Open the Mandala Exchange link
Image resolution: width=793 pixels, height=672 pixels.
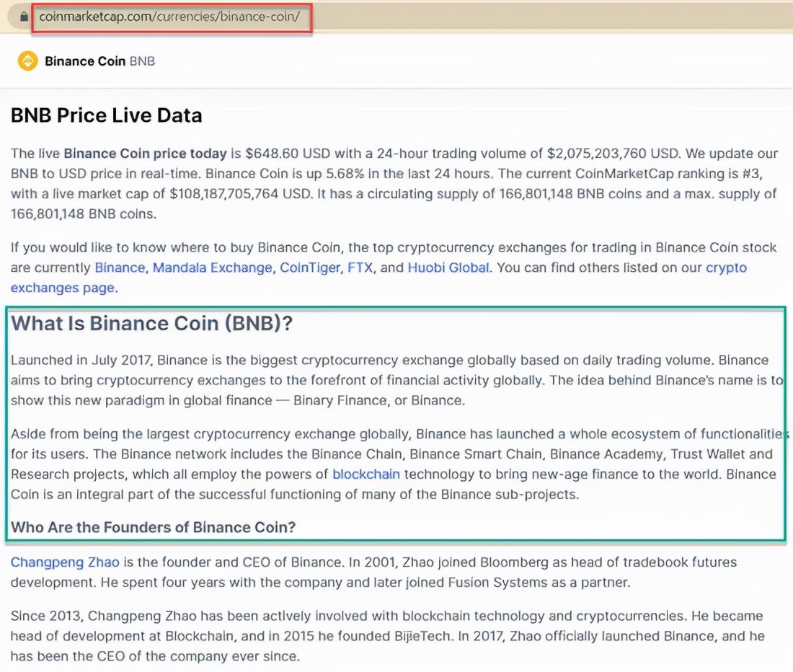click(213, 268)
